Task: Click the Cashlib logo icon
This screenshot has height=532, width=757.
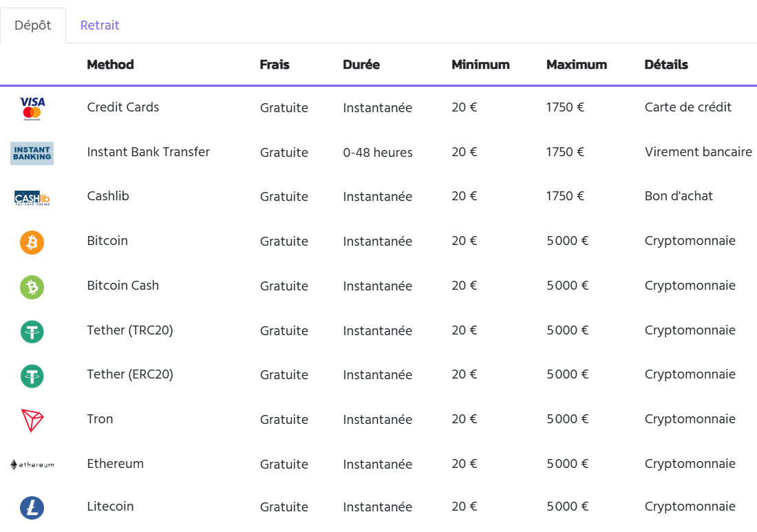Action: point(32,198)
